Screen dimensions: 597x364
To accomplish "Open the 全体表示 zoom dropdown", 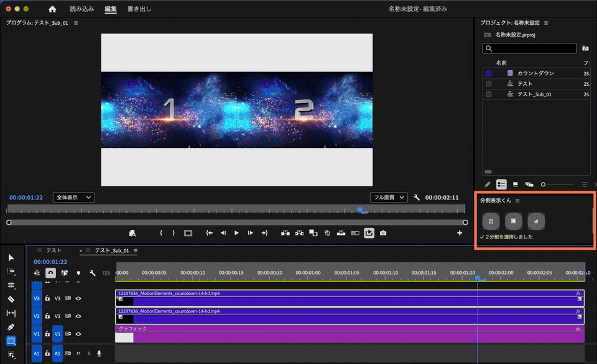I will click(73, 198).
